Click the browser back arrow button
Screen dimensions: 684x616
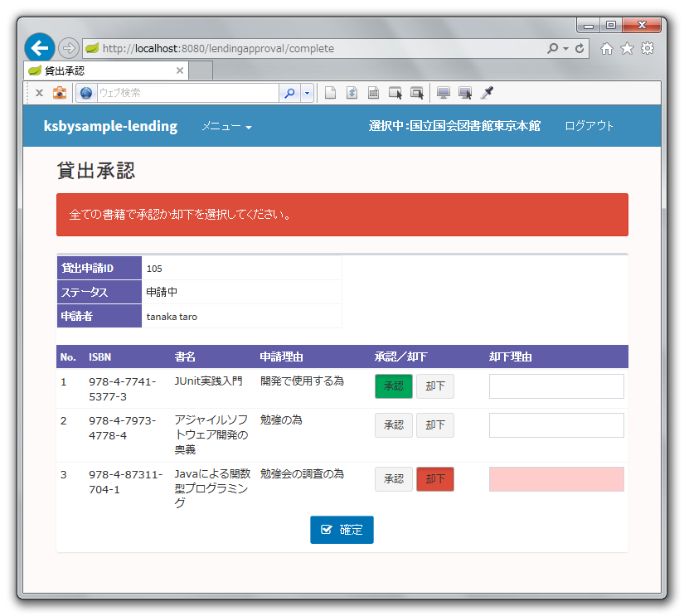[x=39, y=47]
